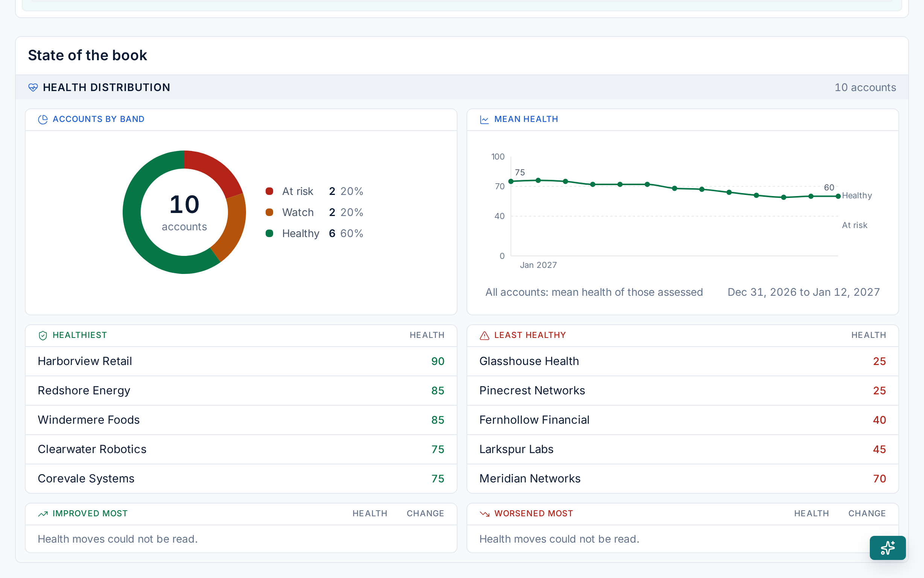Click the last data point labeled 60
924x578 pixels.
click(838, 196)
